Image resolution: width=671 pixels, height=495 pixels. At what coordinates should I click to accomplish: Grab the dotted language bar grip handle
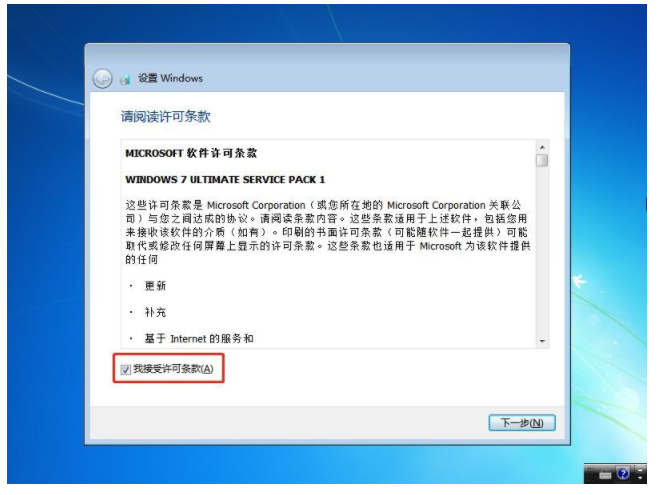590,474
